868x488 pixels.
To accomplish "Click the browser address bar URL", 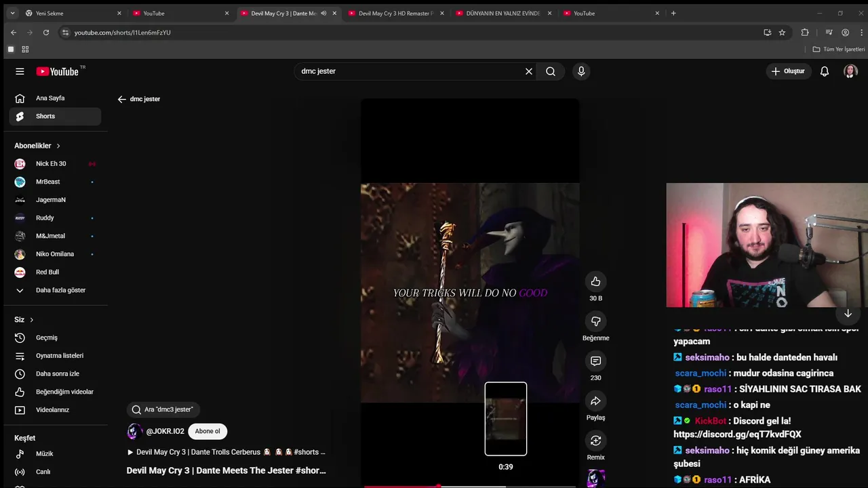I will 123,33.
